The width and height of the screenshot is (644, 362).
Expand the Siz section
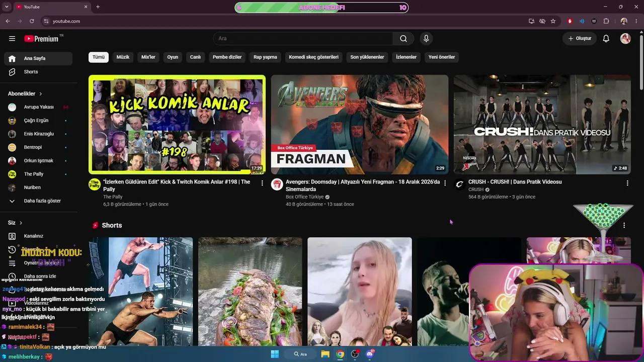[15, 223]
